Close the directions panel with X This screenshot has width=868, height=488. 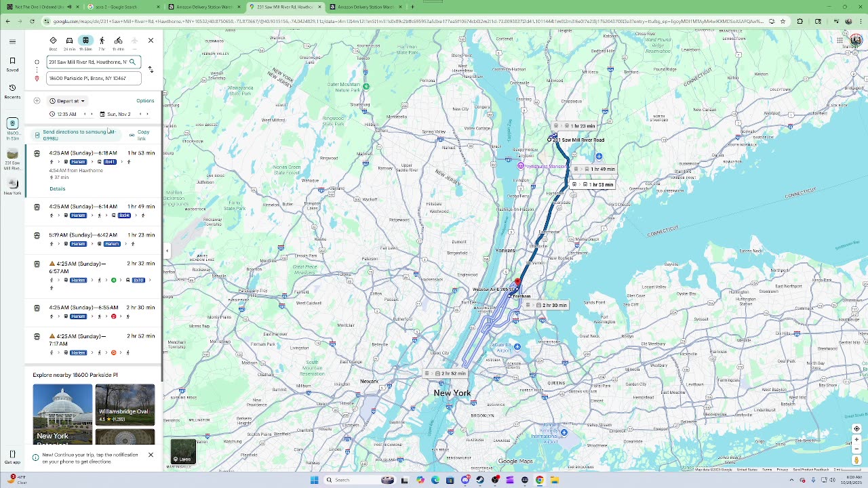point(151,41)
